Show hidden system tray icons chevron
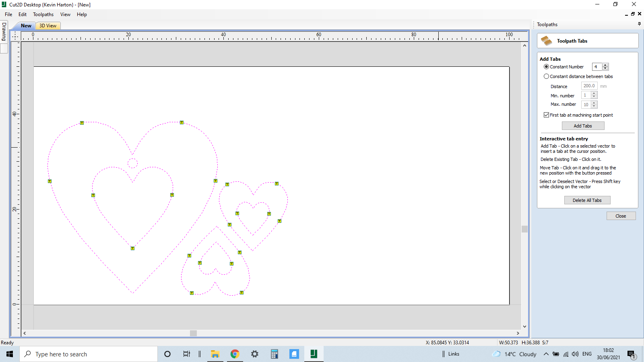 [546, 354]
